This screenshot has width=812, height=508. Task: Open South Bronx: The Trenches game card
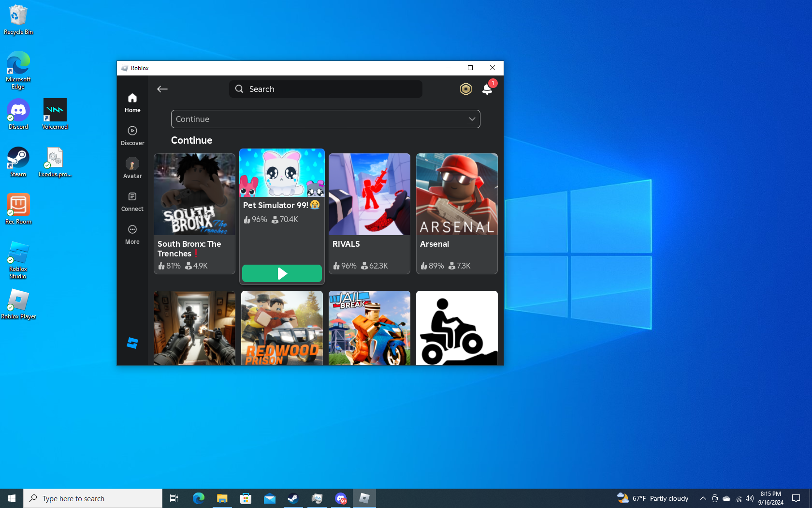(195, 214)
